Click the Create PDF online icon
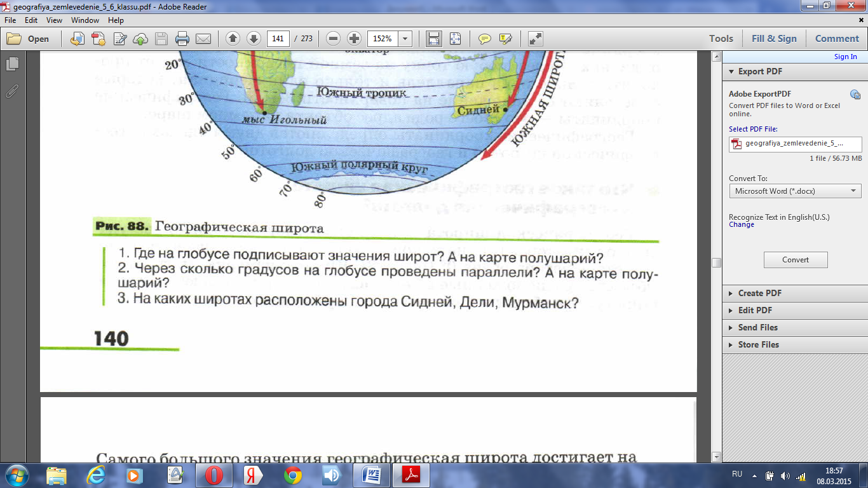This screenshot has height=488, width=868. pos(98,39)
